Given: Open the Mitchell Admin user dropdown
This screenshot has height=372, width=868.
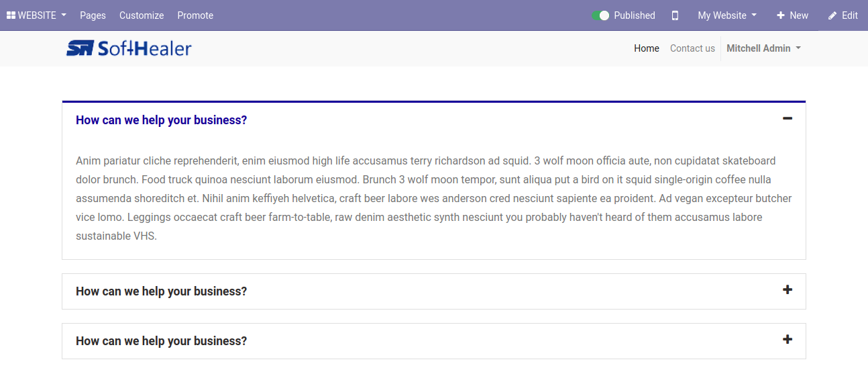Looking at the screenshot, I should pos(764,48).
